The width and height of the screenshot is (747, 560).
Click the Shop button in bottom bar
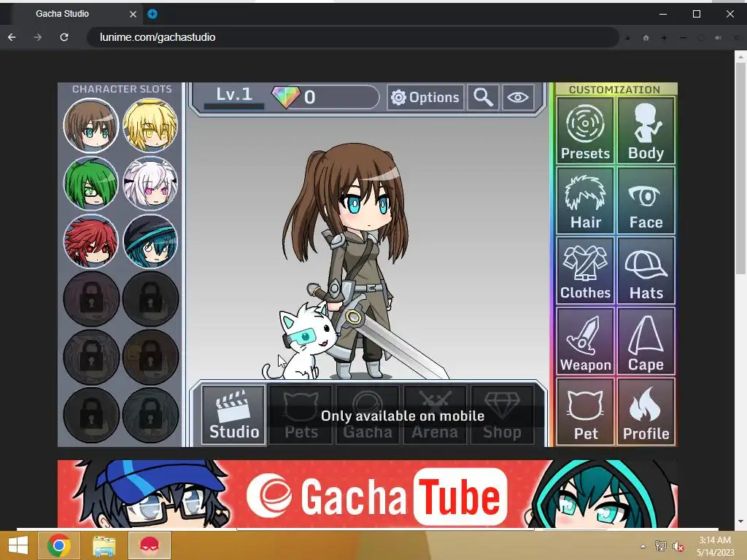click(502, 415)
